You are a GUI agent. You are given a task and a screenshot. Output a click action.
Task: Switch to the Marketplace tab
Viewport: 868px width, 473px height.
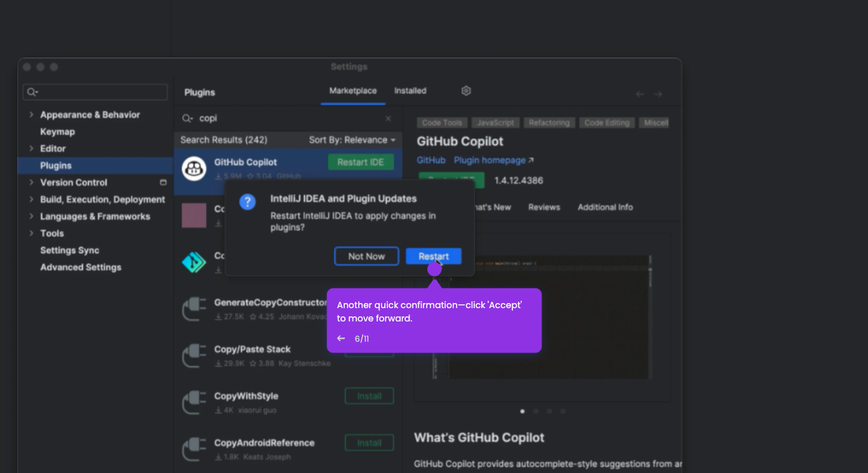click(x=353, y=91)
